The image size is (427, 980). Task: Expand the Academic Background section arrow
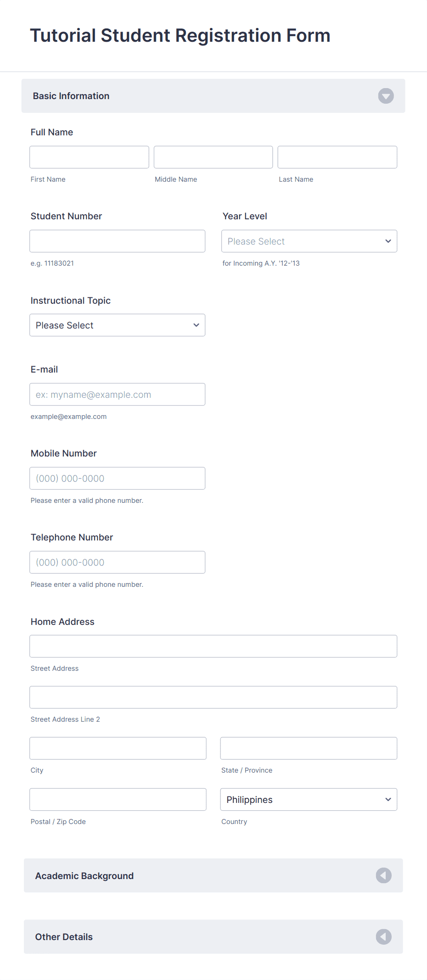point(384,875)
